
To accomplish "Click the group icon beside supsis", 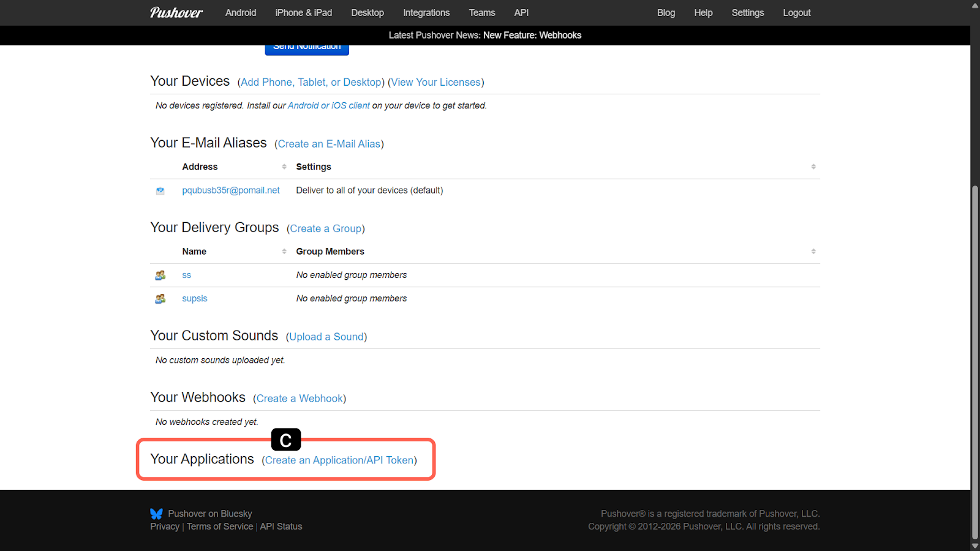I will coord(160,299).
